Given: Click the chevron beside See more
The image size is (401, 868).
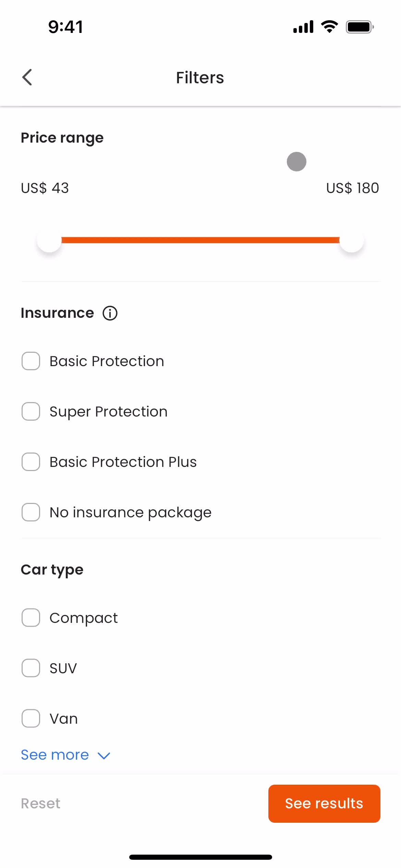Looking at the screenshot, I should pos(104,756).
